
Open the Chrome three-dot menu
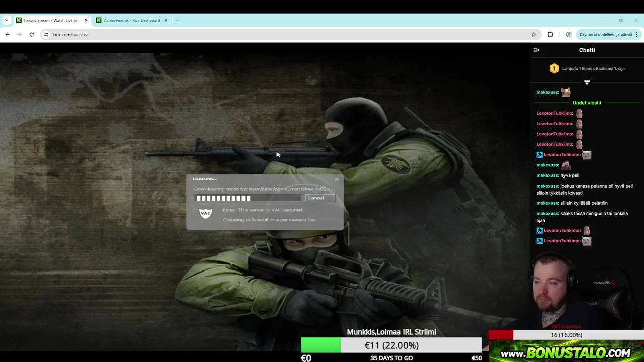point(636,34)
